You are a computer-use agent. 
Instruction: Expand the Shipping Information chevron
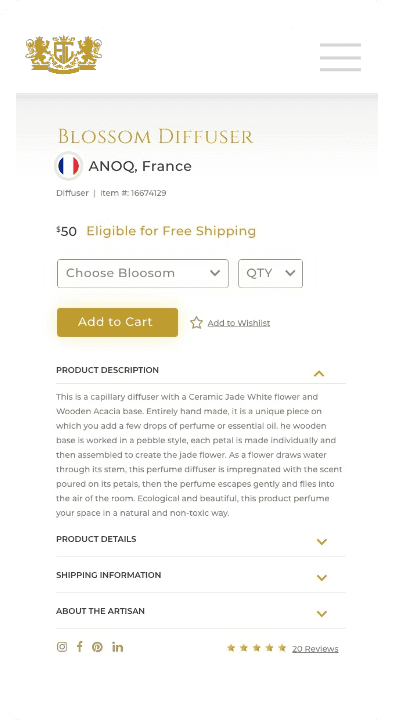322,578
